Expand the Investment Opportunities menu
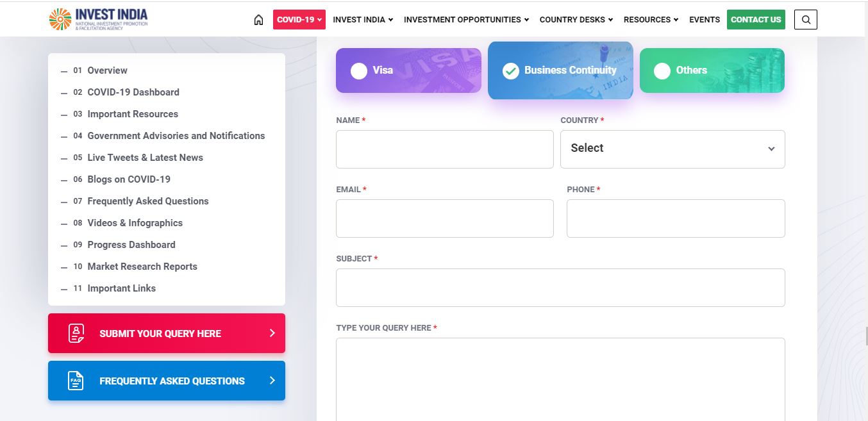 point(466,20)
